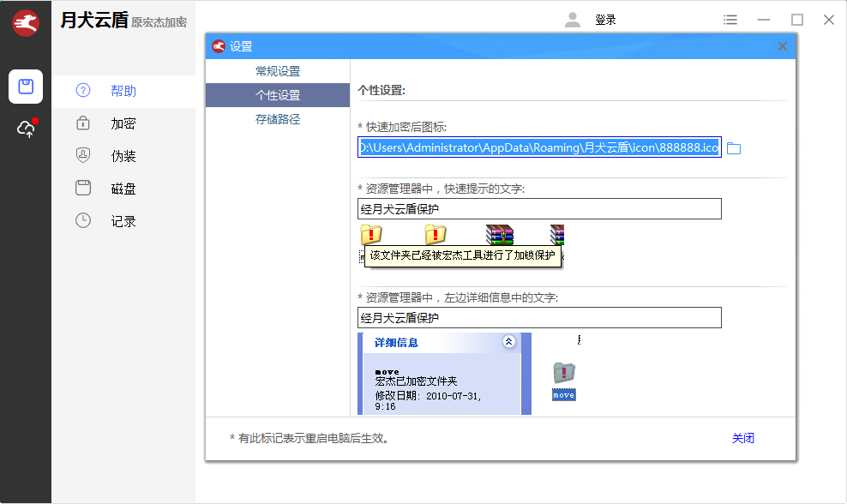Close the 设置 dialog with X
This screenshot has width=847, height=504.
click(783, 46)
